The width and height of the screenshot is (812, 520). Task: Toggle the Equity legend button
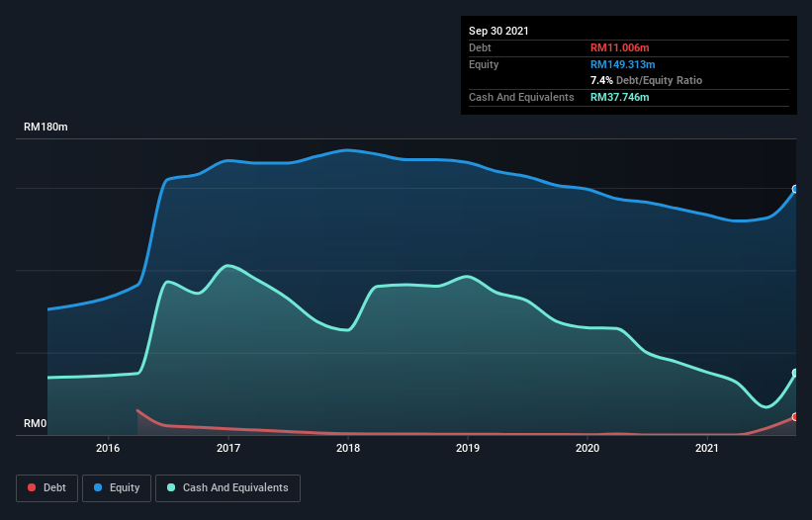point(117,488)
